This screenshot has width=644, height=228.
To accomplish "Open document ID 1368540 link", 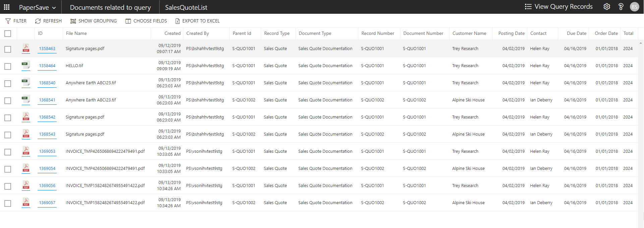I will (47, 83).
